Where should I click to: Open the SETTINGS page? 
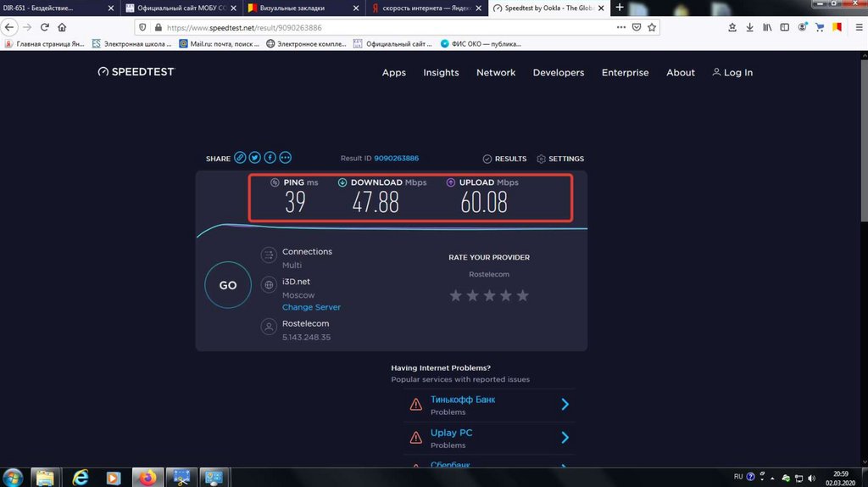pyautogui.click(x=560, y=159)
